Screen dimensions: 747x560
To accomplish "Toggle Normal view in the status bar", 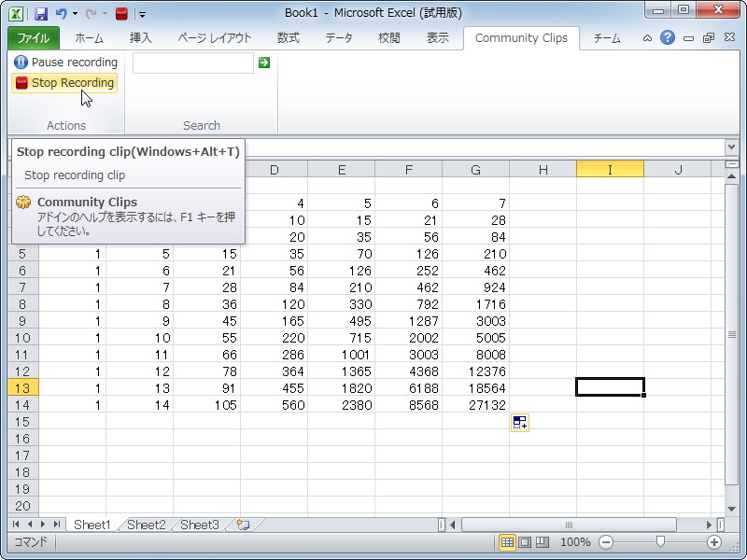I will 508,542.
